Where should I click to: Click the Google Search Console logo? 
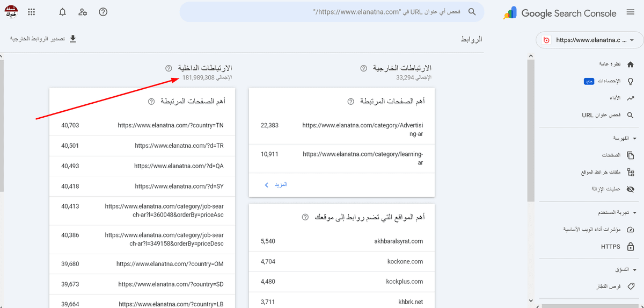[560, 13]
